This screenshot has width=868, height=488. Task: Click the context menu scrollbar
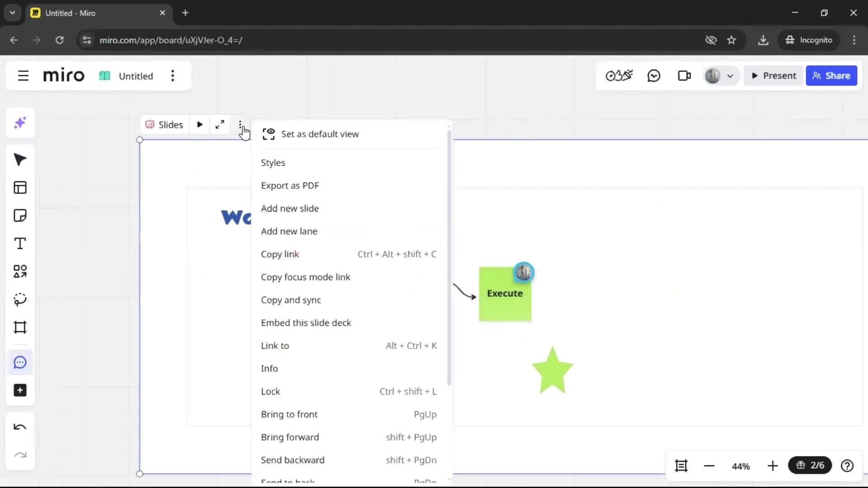click(449, 258)
